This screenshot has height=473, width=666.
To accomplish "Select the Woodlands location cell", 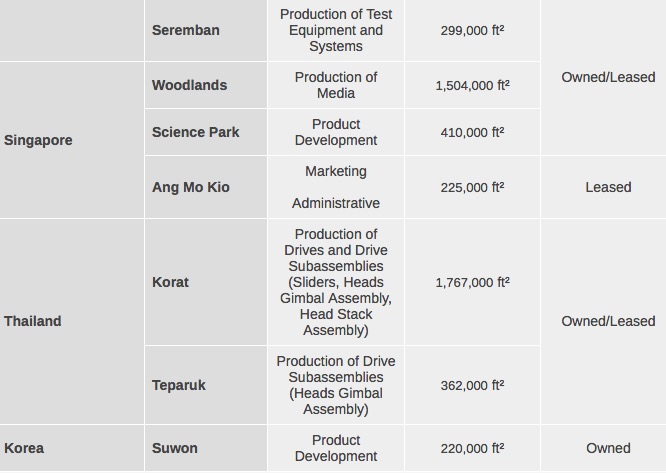I will (x=189, y=85).
